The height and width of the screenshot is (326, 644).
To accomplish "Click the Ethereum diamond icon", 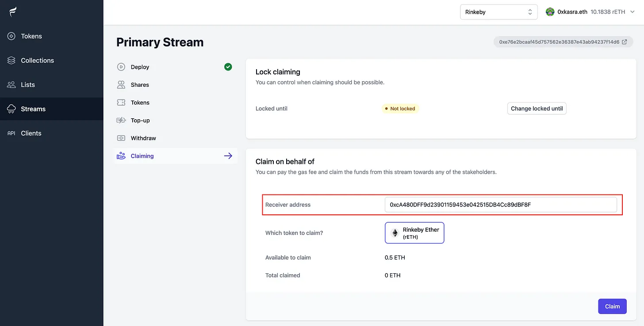I will coord(395,233).
